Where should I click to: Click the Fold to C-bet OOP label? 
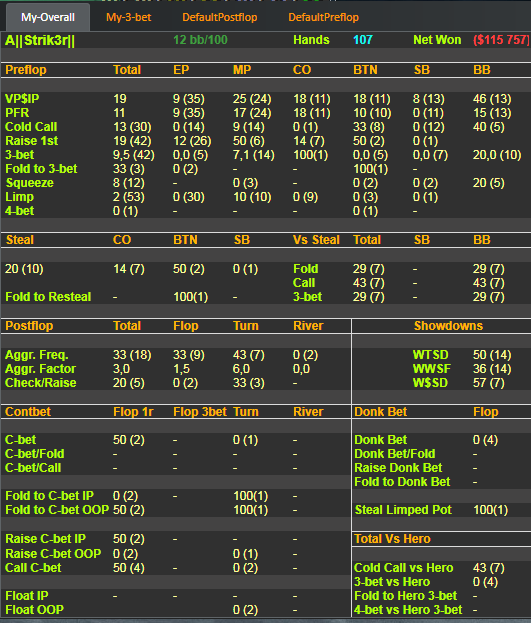pos(57,510)
